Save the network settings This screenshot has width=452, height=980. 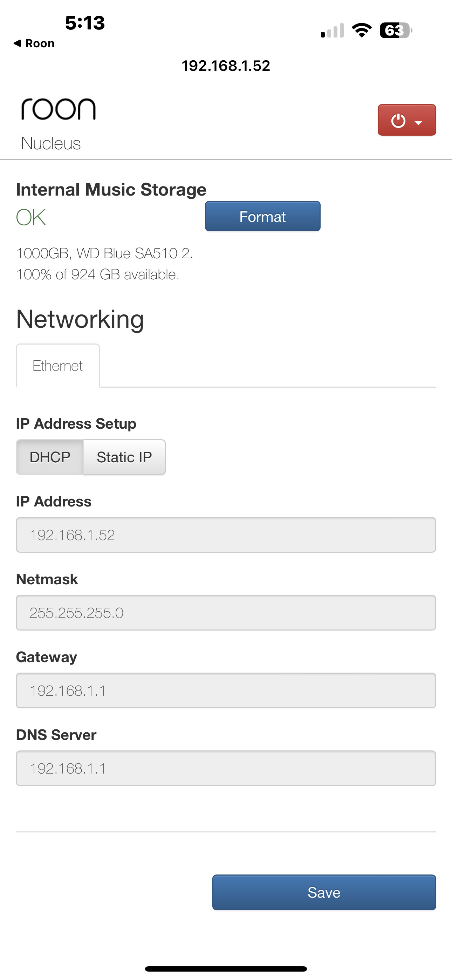tap(324, 892)
